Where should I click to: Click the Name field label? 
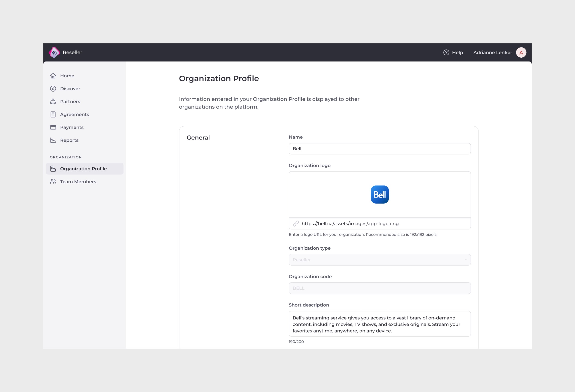tap(295, 137)
